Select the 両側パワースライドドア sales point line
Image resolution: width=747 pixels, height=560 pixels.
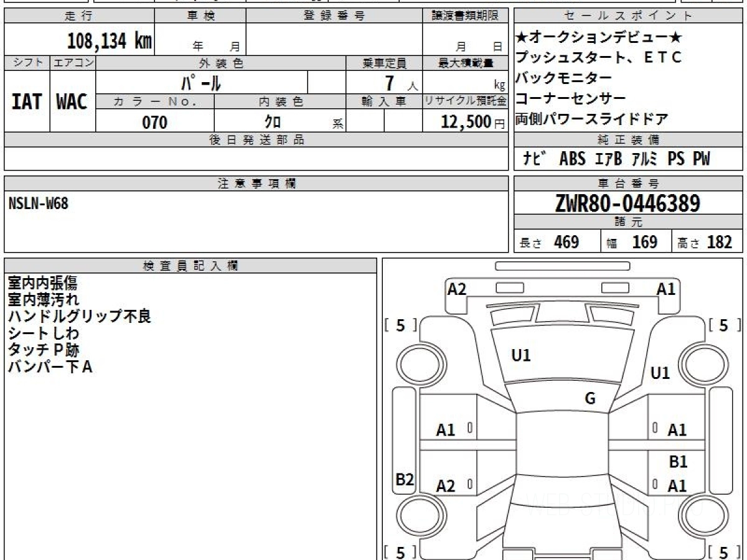tap(592, 119)
